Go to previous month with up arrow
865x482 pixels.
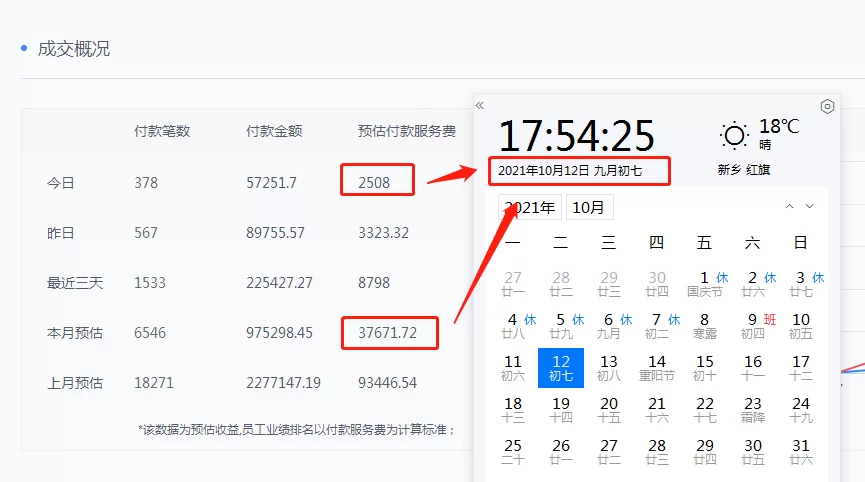(790, 207)
